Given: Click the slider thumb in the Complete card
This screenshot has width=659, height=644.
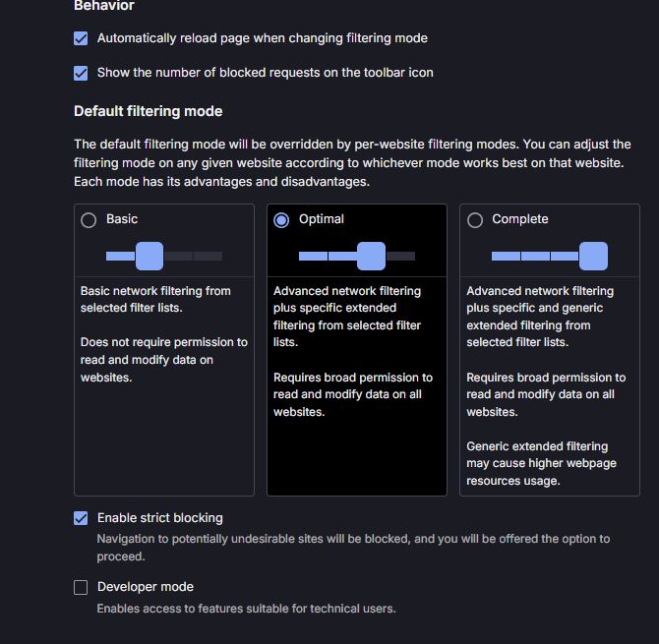Looking at the screenshot, I should point(593,256).
